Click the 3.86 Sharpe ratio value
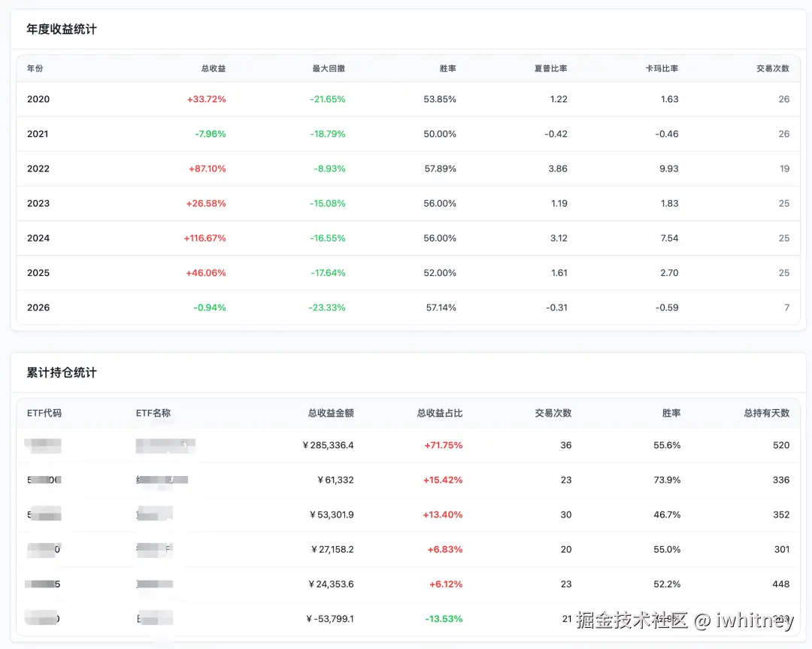This screenshot has width=812, height=649. (x=558, y=168)
